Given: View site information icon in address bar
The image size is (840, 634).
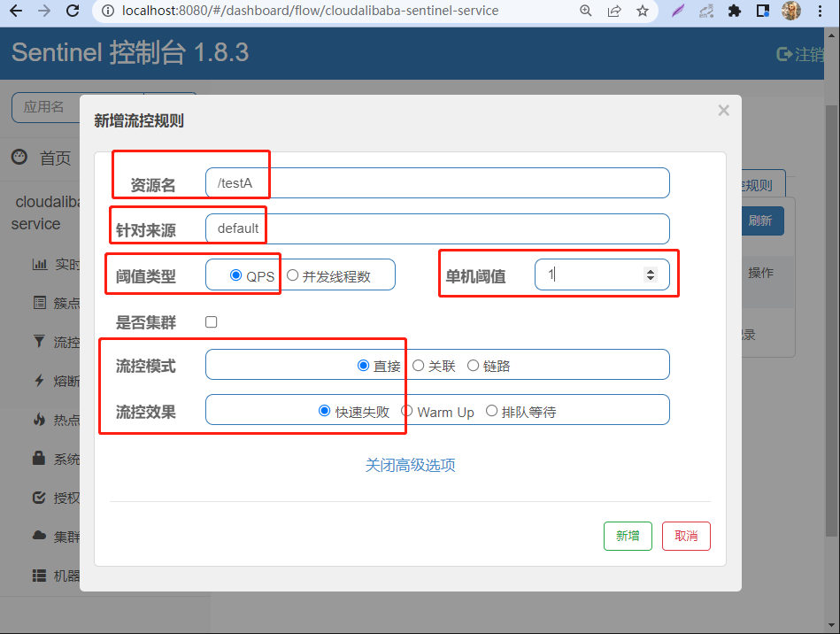Looking at the screenshot, I should [108, 11].
